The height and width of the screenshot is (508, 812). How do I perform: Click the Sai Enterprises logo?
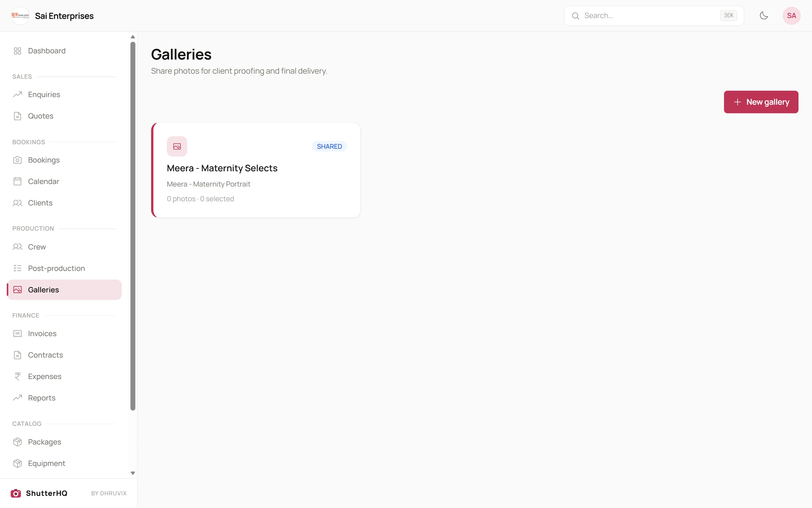coord(20,16)
